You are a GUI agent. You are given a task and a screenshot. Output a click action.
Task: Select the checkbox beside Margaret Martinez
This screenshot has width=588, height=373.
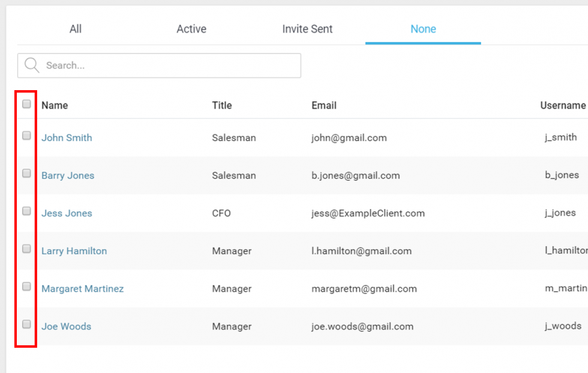[26, 287]
